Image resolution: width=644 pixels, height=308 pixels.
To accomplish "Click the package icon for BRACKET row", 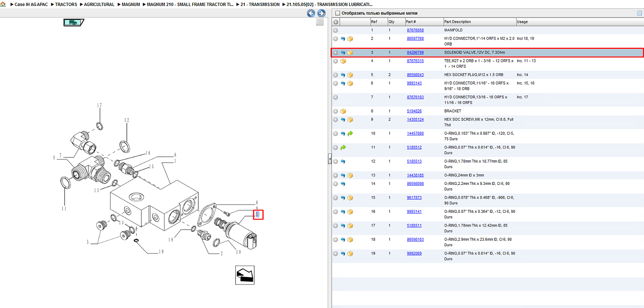I will click(343, 111).
